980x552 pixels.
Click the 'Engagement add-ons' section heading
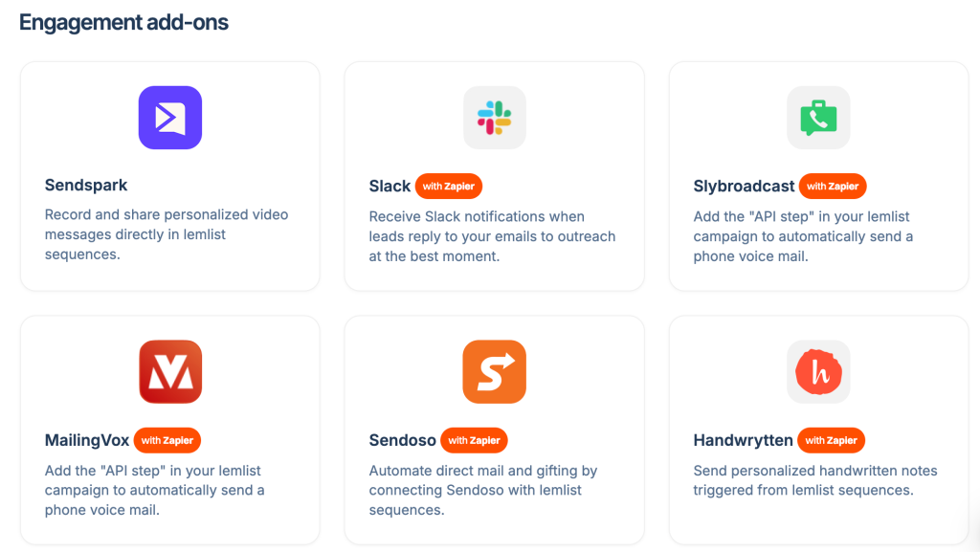123,21
